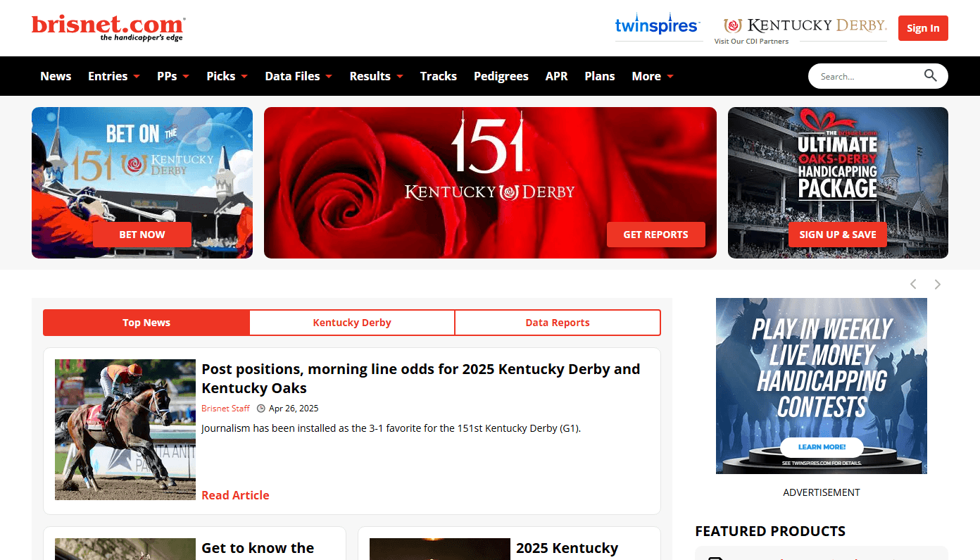Image resolution: width=980 pixels, height=560 pixels.
Task: Click the Sign In button
Action: point(923,28)
